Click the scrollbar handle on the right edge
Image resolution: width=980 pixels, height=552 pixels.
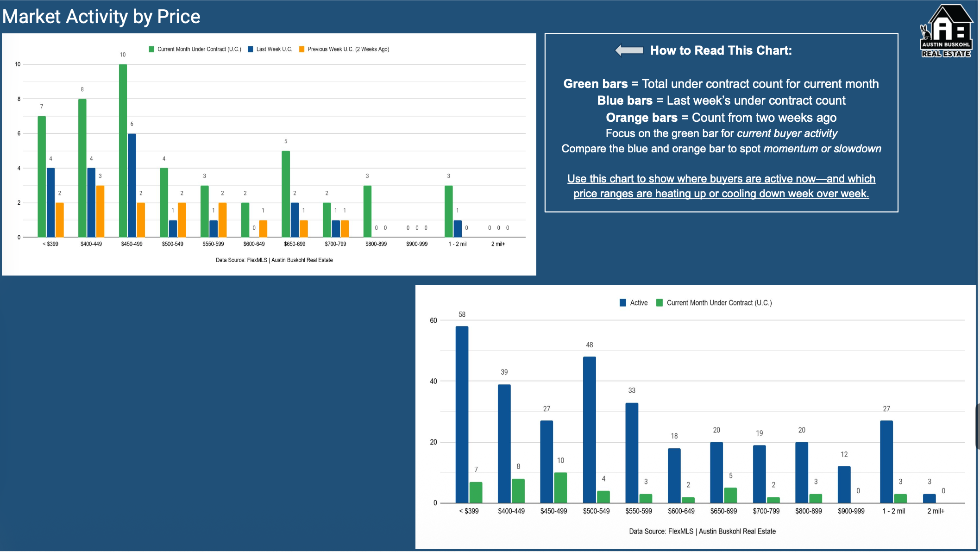pyautogui.click(x=978, y=426)
